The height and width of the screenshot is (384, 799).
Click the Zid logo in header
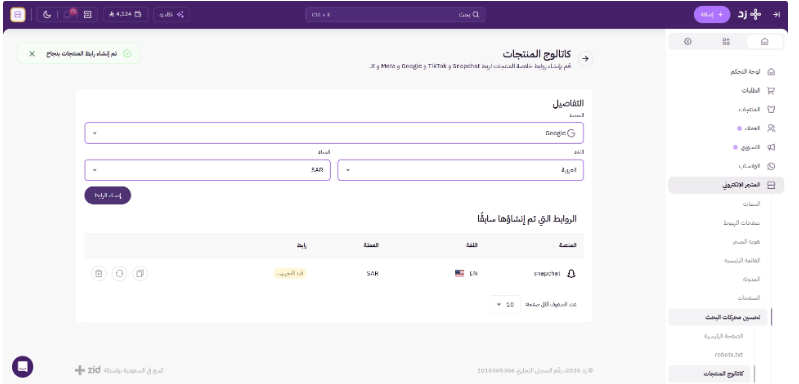750,15
